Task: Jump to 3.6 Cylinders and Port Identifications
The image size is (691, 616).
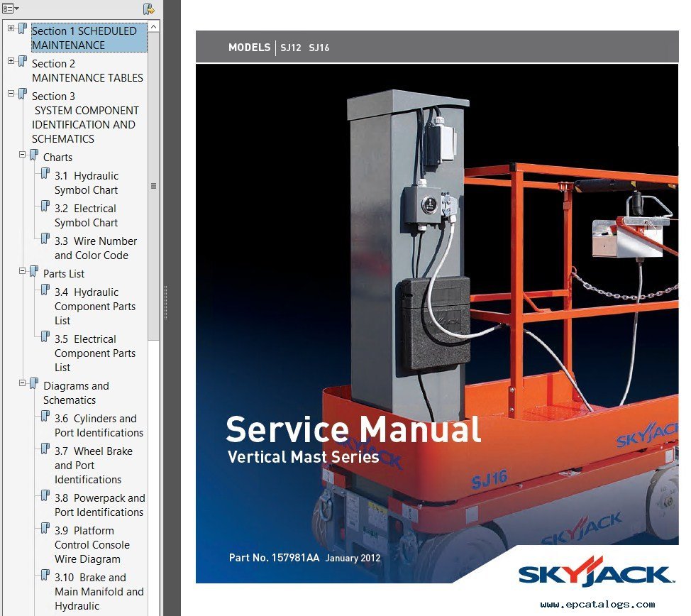Action: click(x=99, y=425)
